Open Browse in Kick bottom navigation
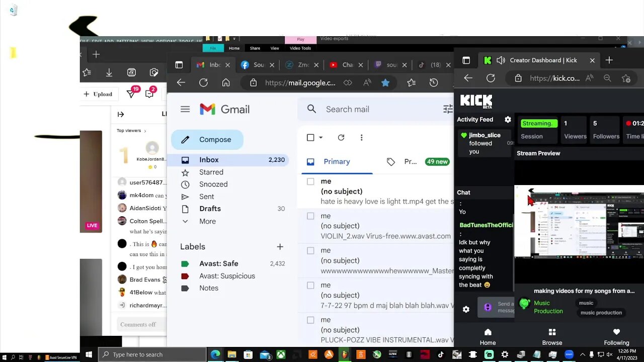This screenshot has width=644, height=362. 552,337
